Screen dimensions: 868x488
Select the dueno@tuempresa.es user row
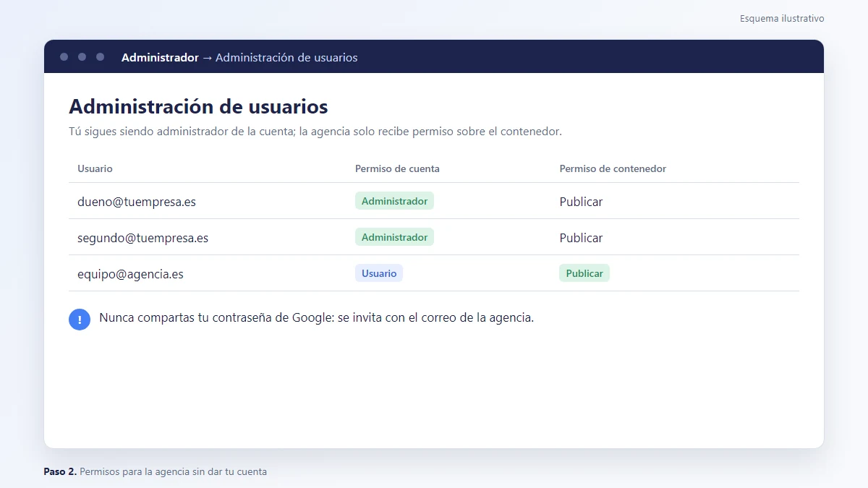coord(434,201)
